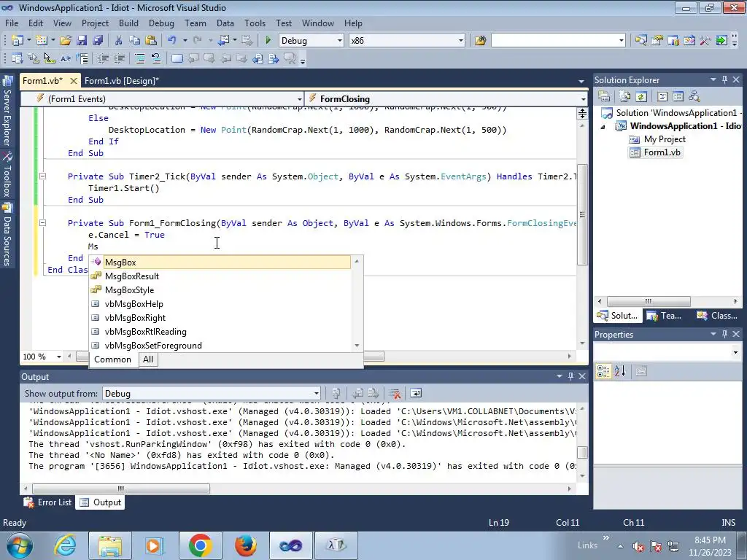
Task: Click the Undo arrow icon
Action: pos(172,41)
